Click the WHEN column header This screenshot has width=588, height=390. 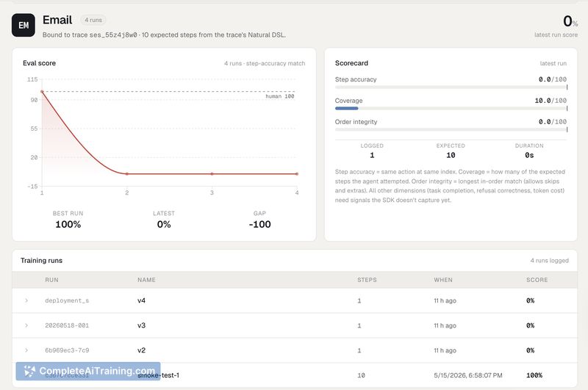coord(443,280)
